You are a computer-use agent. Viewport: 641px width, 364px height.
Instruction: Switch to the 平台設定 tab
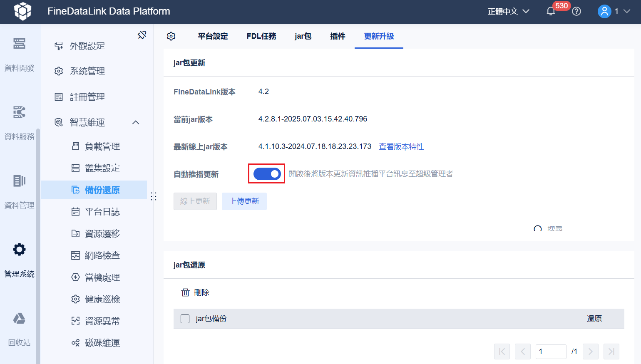coord(213,36)
